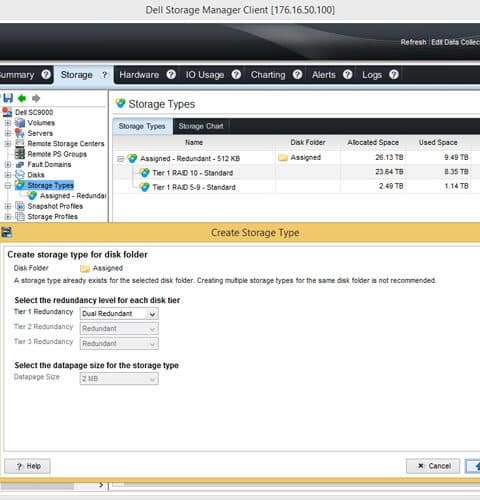Switch to the Alerts tab

click(x=324, y=75)
